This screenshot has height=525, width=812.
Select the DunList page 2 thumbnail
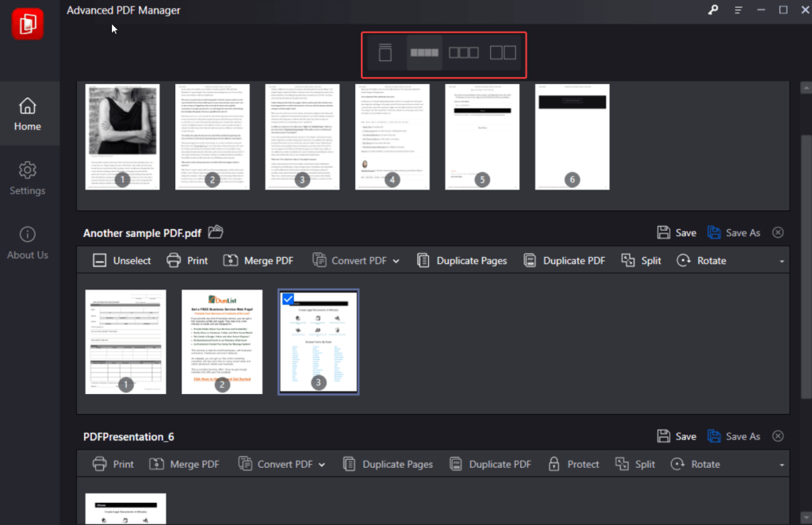[222, 342]
